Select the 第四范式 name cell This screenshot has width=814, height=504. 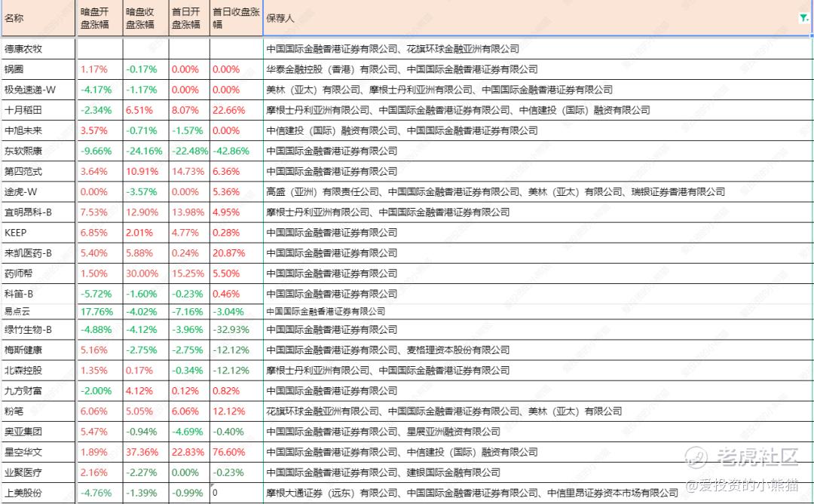(39, 171)
